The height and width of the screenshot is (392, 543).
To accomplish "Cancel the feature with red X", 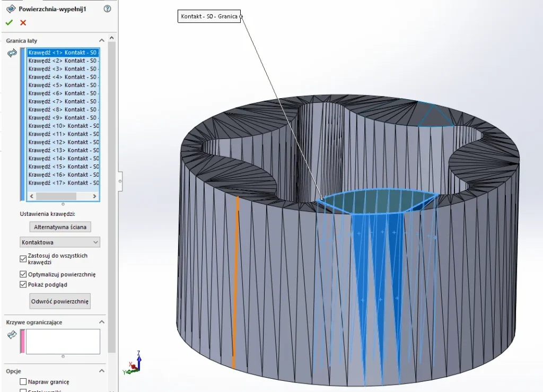I will (x=23, y=22).
